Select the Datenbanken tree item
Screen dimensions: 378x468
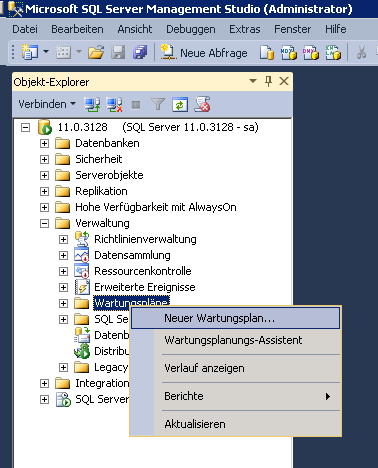pos(107,143)
